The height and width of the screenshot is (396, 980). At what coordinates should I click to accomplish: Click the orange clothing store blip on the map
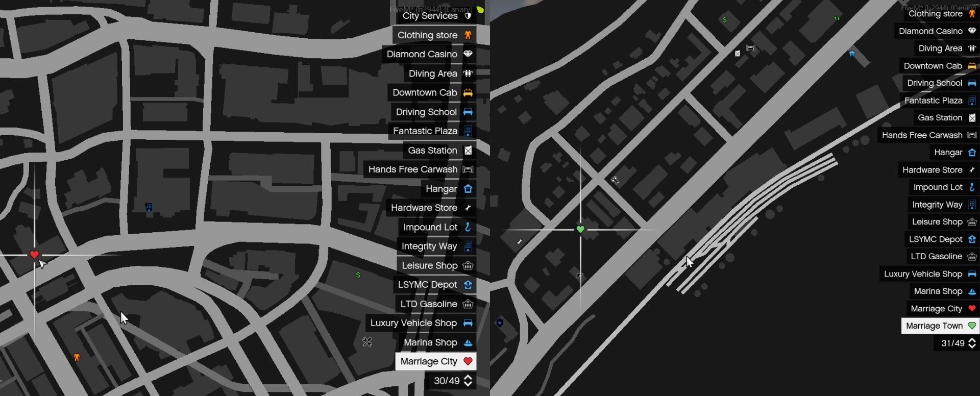77,357
